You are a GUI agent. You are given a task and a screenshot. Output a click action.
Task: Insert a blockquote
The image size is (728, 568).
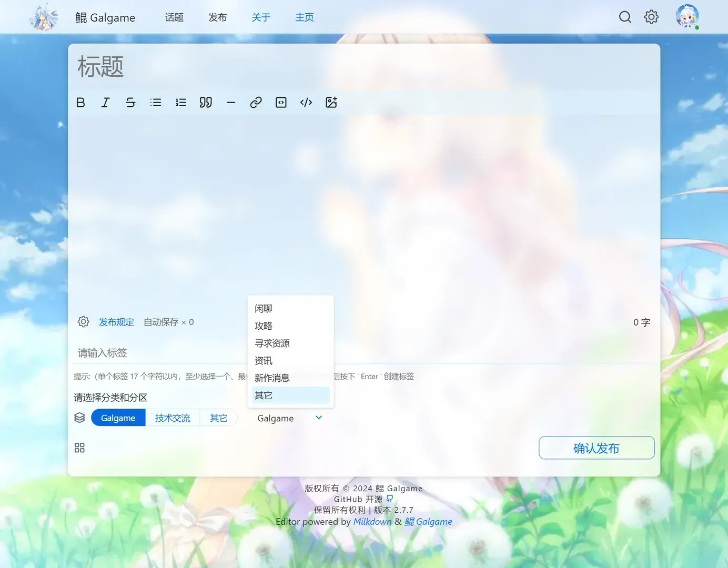(x=206, y=103)
